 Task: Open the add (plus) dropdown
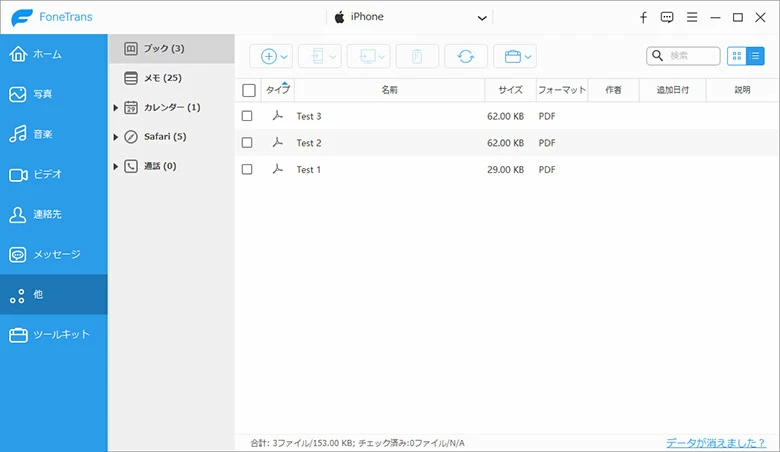pyautogui.click(x=274, y=56)
